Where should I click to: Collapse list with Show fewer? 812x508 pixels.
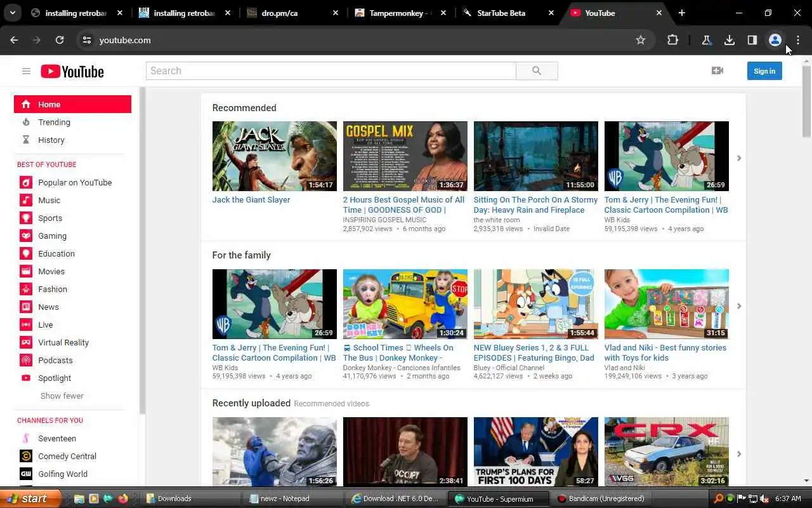coord(62,396)
